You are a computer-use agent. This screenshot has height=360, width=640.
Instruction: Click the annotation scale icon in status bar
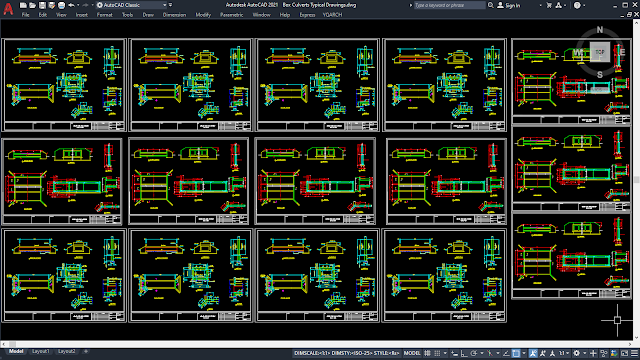[552, 353]
